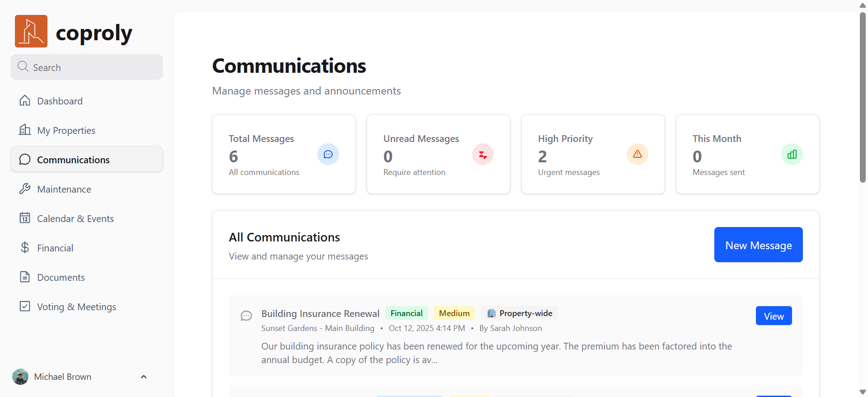Click in the Search input field
Viewport: 868px width, 397px height.
pos(87,67)
